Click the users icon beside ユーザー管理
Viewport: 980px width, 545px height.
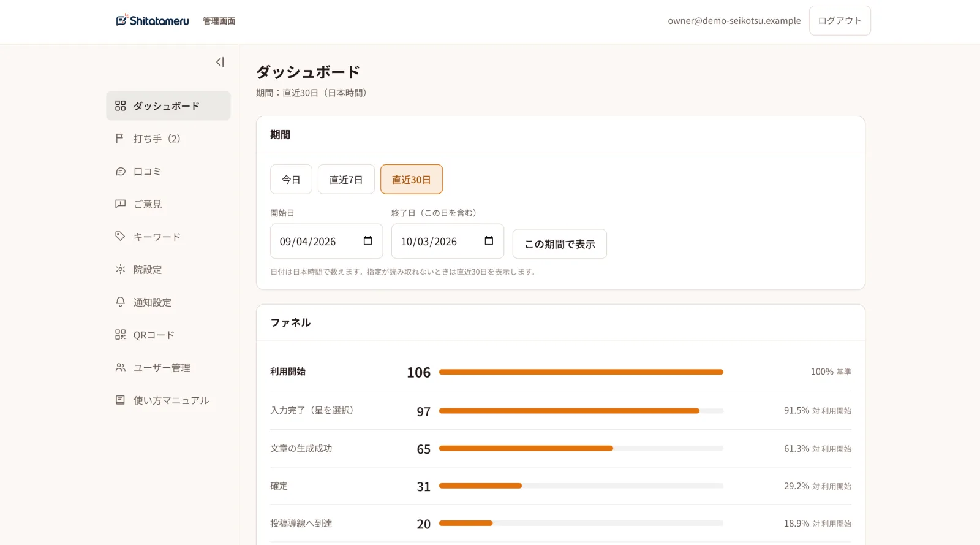click(121, 368)
